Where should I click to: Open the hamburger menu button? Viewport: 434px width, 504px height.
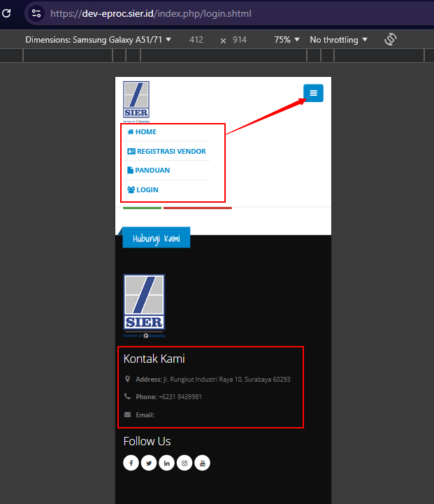click(313, 93)
